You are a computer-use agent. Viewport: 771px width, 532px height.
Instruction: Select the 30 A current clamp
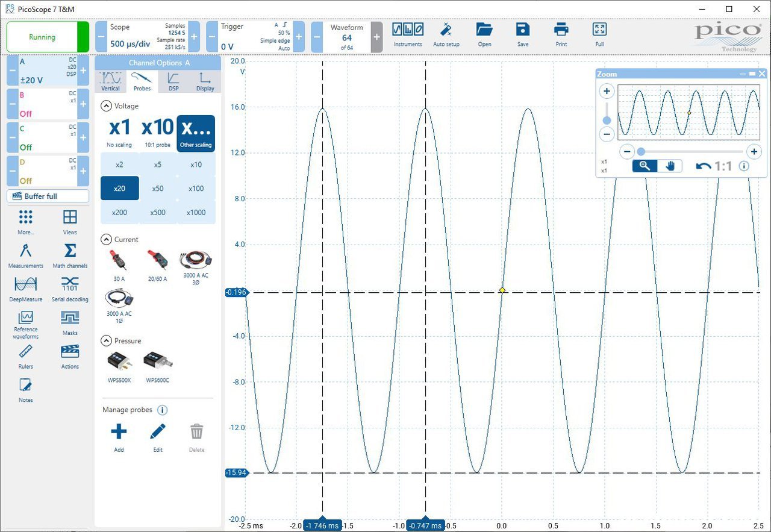click(119, 266)
